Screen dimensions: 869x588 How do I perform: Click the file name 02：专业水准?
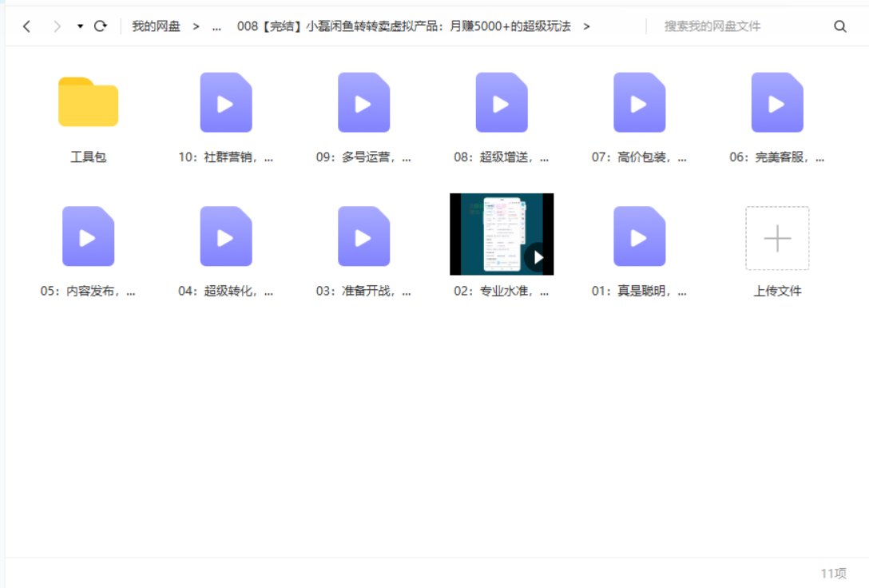502,292
